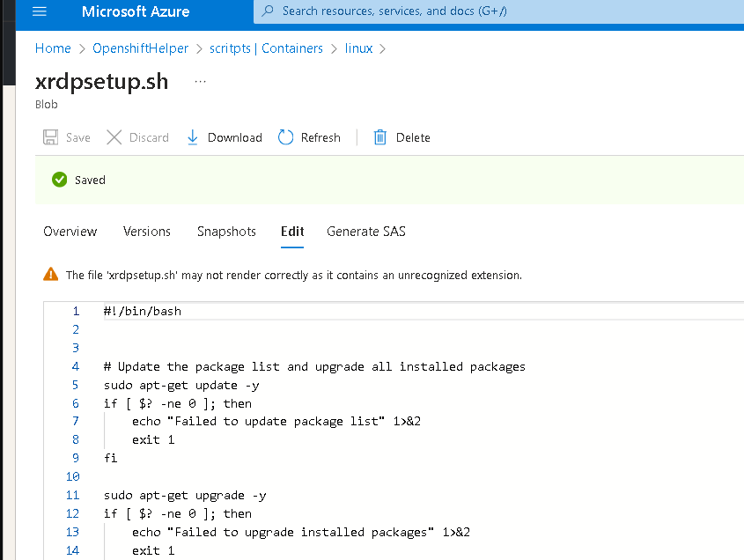Open the scritpts | Containers breadcrumb

266,48
